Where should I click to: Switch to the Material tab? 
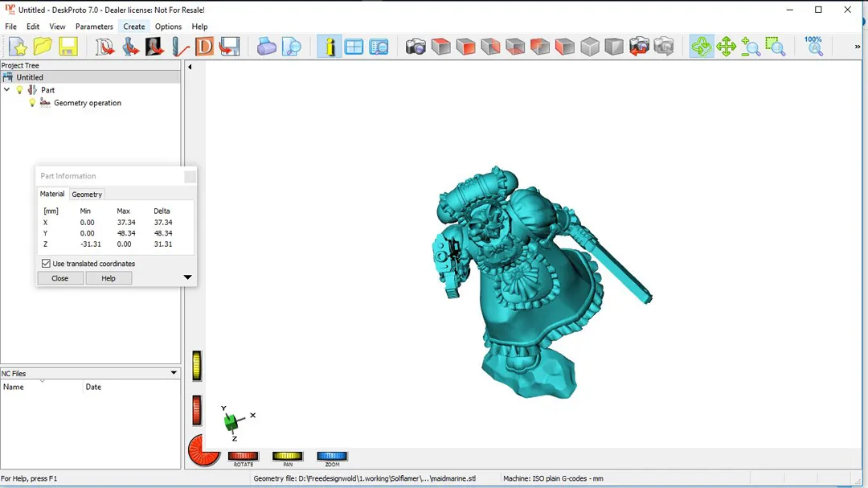click(x=52, y=194)
